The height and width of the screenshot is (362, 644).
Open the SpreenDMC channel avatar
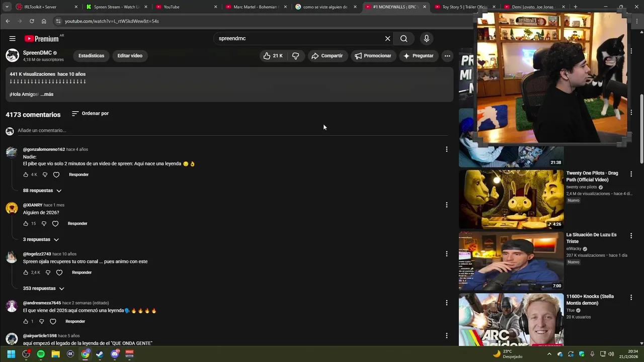pos(13,56)
